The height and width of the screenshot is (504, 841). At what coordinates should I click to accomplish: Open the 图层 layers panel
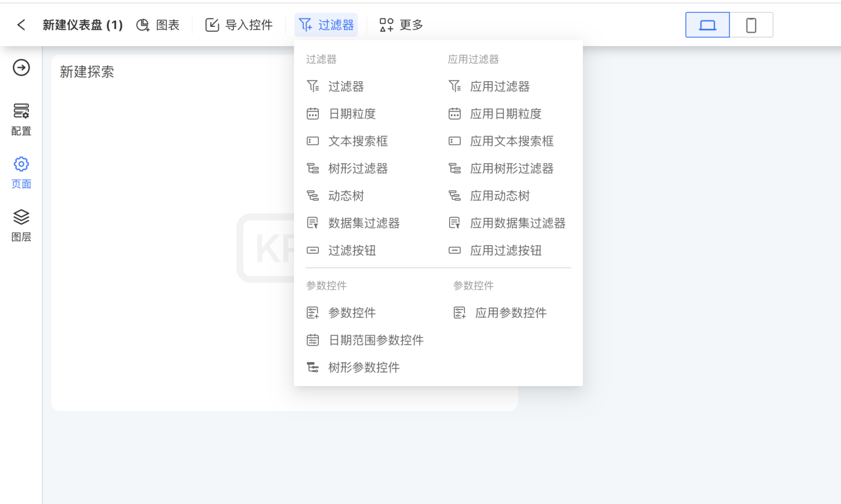pos(22,225)
